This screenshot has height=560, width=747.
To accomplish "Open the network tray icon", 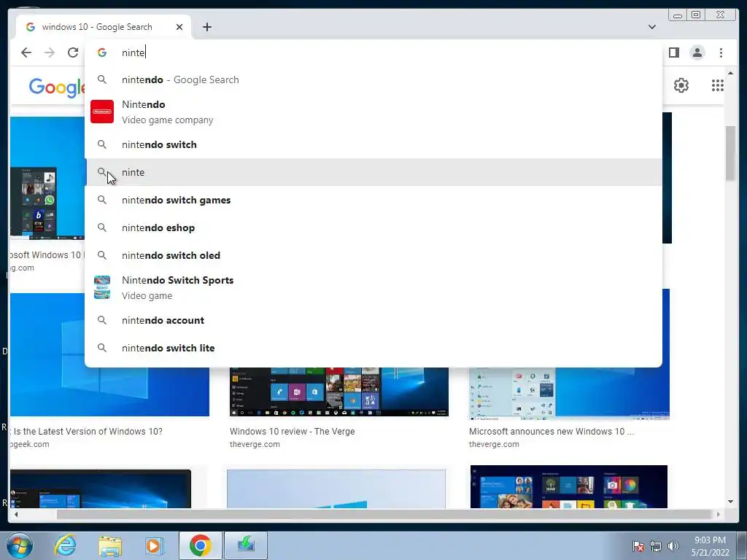I will pyautogui.click(x=656, y=546).
